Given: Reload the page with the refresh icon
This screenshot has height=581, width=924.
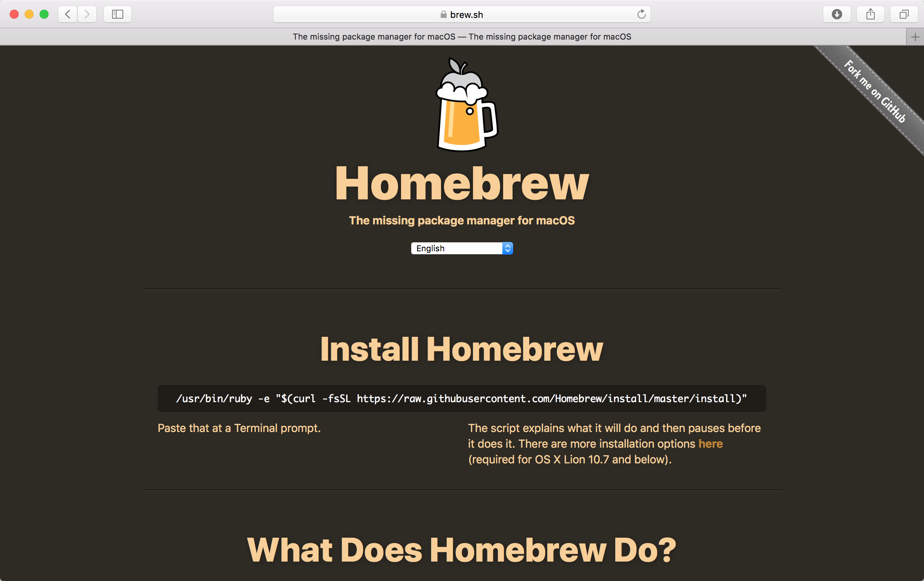Looking at the screenshot, I should pos(641,14).
